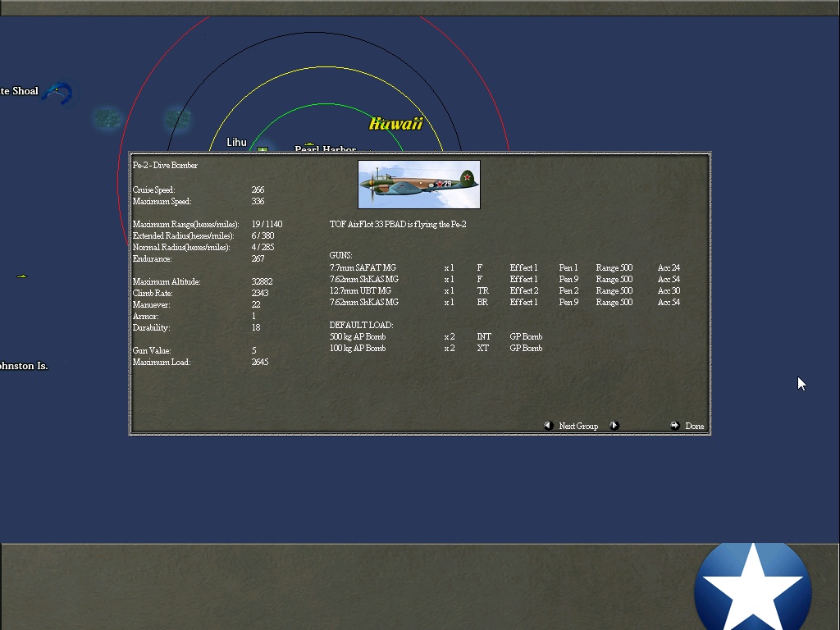Screen dimensions: 840x630
Task: Click the Done arrow icon
Action: tap(674, 426)
